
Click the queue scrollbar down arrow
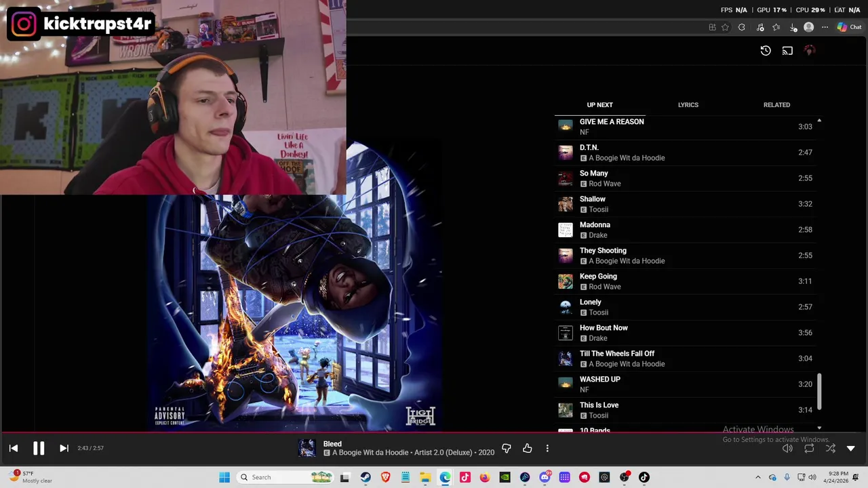point(819,428)
